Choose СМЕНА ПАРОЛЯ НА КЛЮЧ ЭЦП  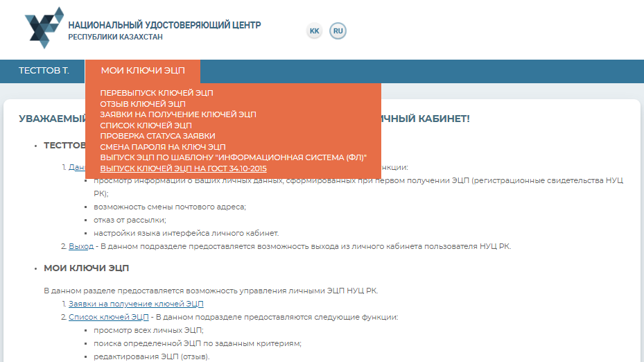pos(163,147)
